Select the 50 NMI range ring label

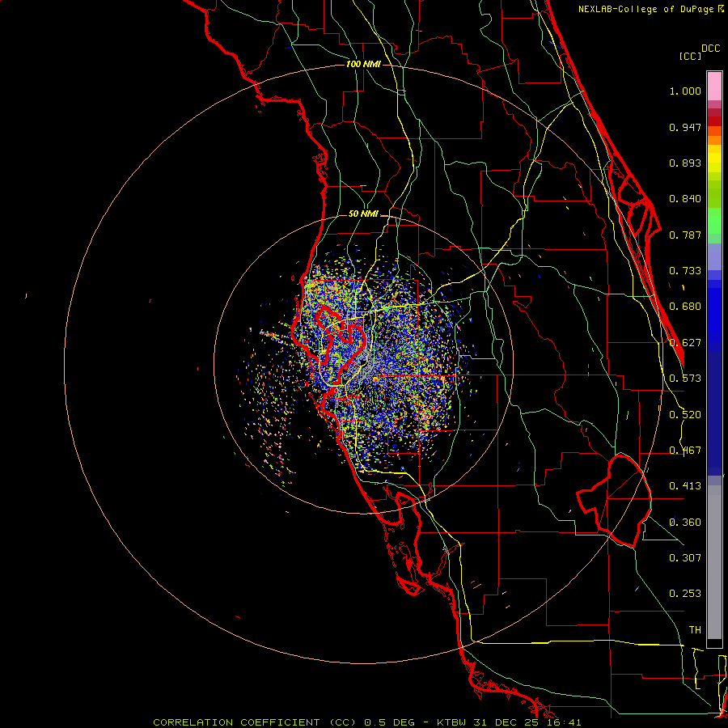coord(363,214)
